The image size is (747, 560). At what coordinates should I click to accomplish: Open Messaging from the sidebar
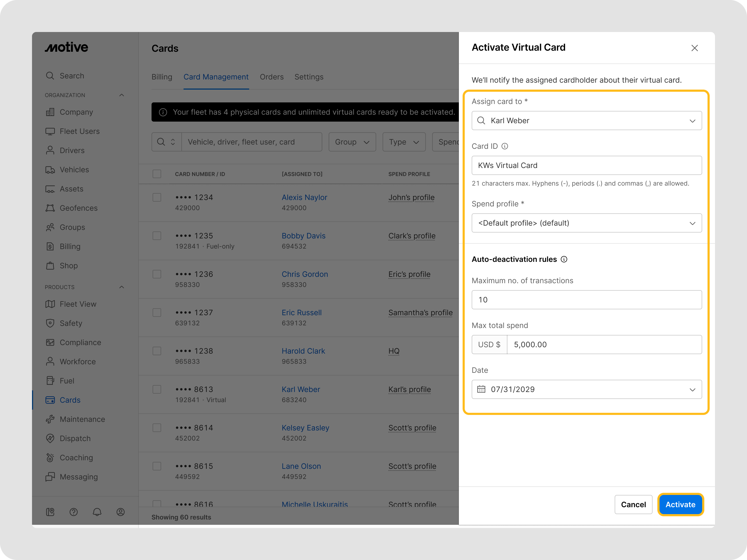[x=79, y=477]
